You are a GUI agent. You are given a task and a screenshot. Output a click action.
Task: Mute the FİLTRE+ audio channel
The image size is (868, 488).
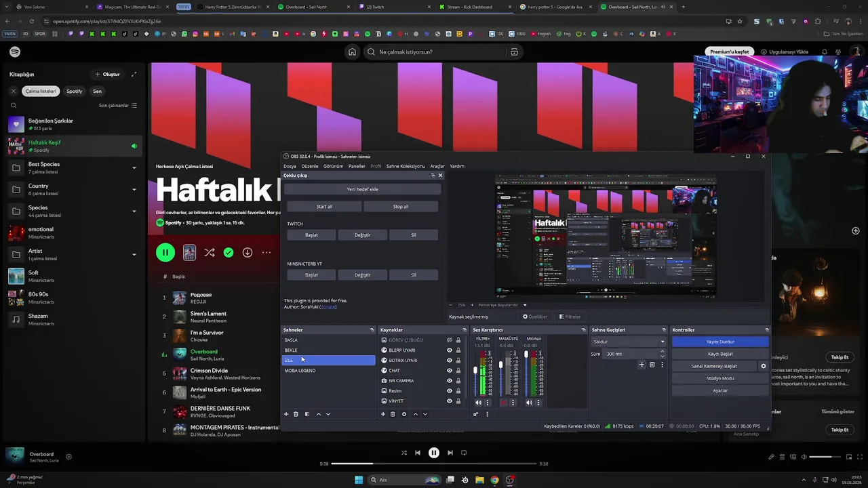coord(478,403)
